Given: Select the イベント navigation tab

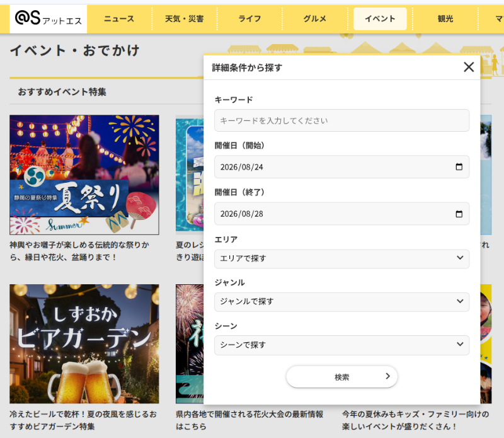Looking at the screenshot, I should pyautogui.click(x=380, y=19).
